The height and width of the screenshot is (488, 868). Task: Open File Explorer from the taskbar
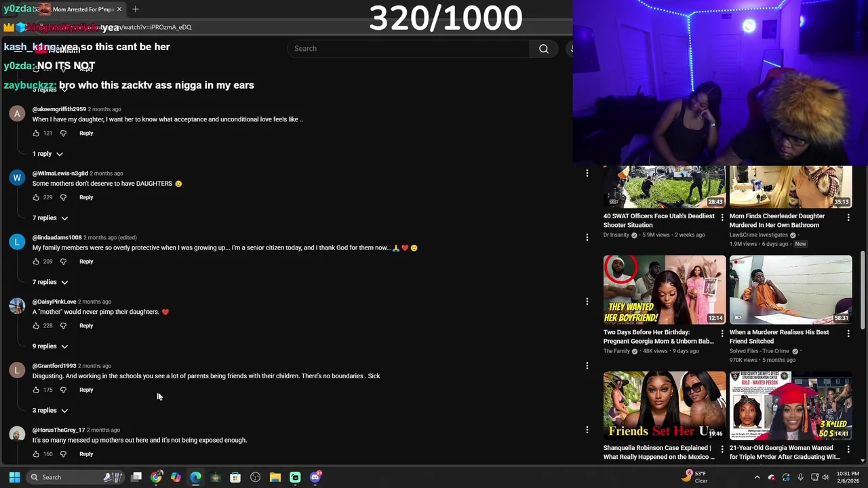[275, 477]
